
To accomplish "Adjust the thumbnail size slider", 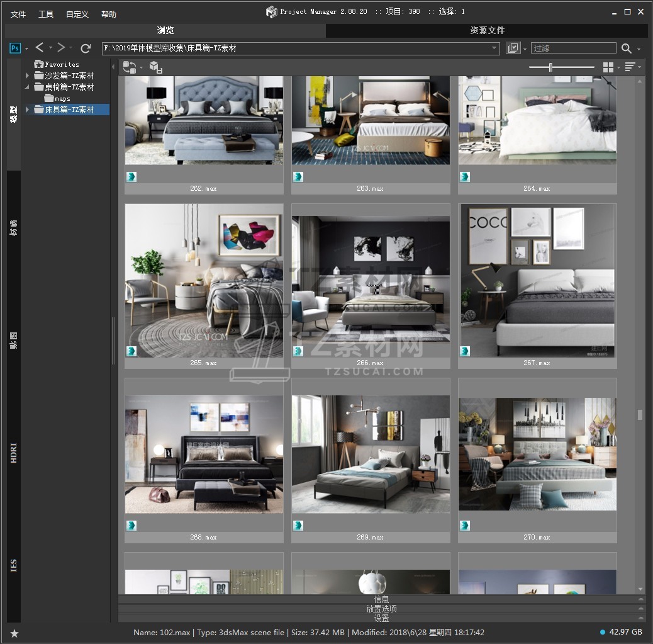I will coord(551,67).
